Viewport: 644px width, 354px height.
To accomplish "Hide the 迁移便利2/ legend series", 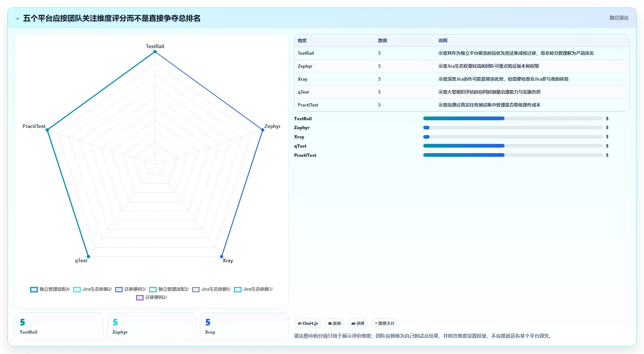I will click(152, 297).
